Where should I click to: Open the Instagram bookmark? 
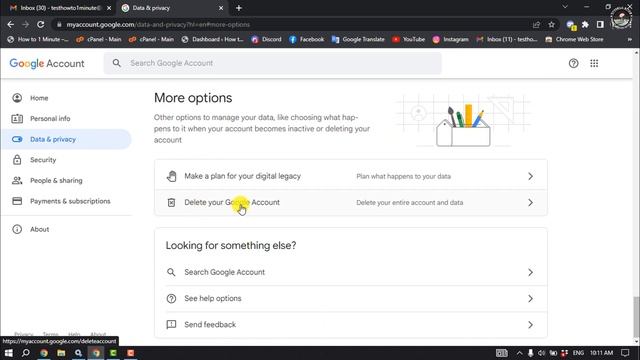tap(451, 39)
